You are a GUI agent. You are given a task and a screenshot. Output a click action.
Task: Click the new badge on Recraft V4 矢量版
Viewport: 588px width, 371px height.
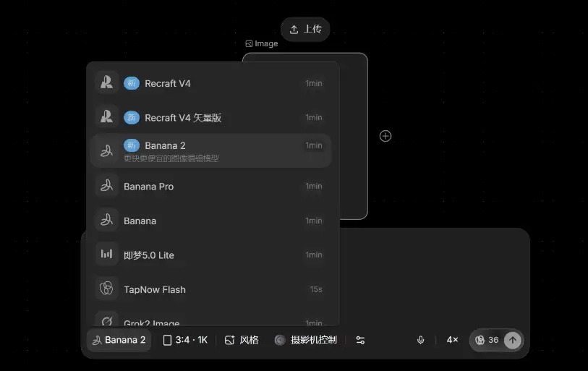point(131,117)
